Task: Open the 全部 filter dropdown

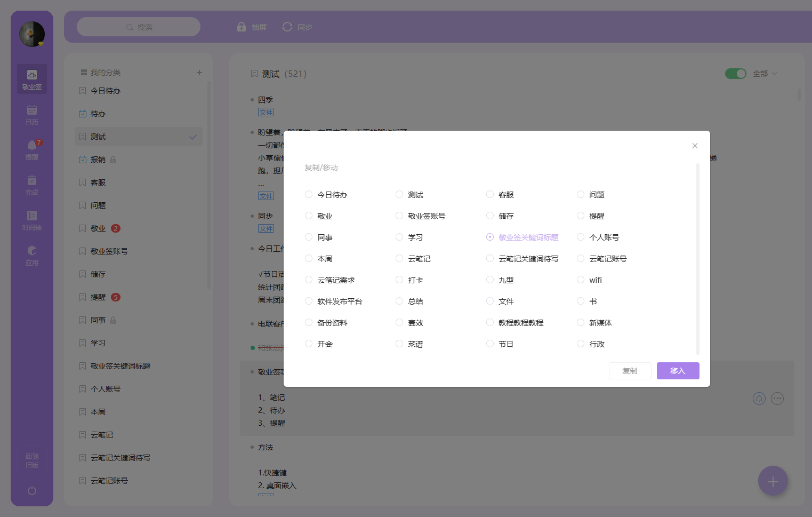Action: 765,74
